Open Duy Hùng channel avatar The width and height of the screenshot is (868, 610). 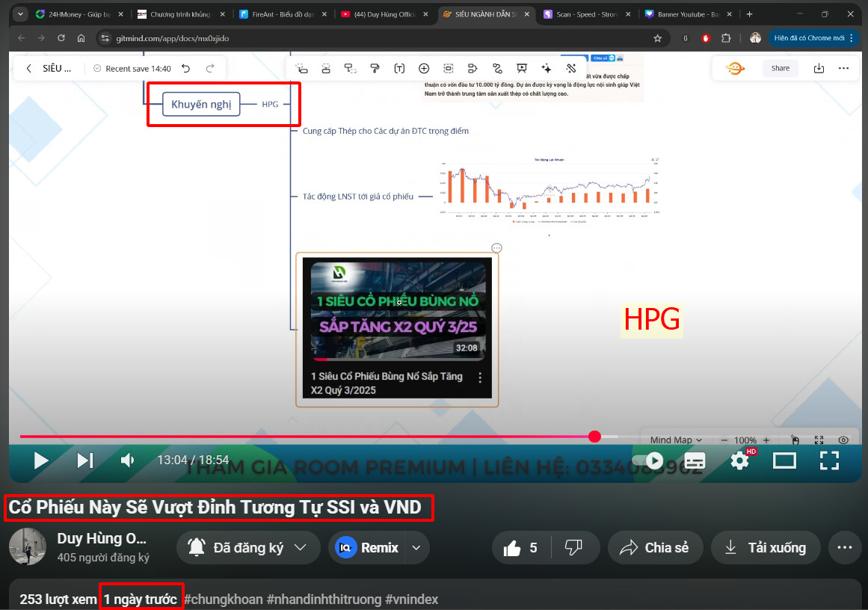point(27,547)
